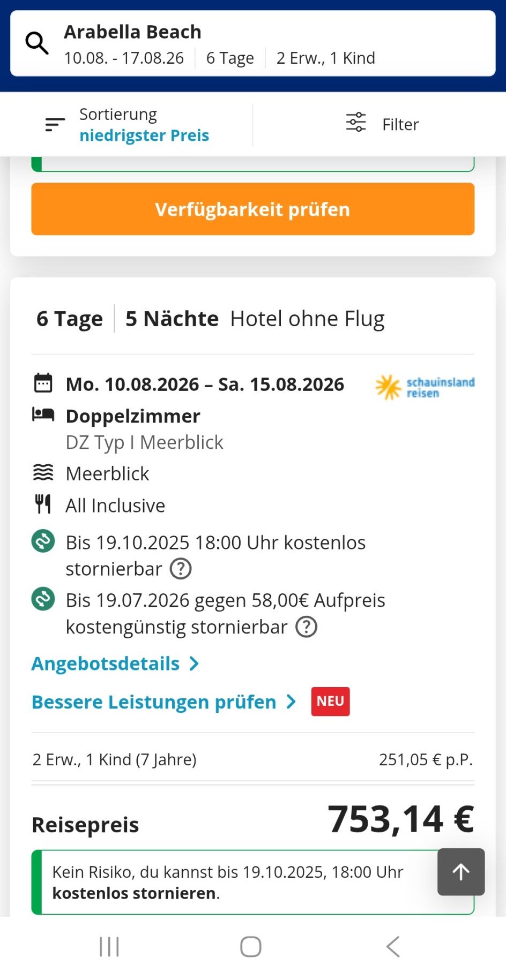Tap the Android back arrow
Image resolution: width=506 pixels, height=980 pixels.
(393, 946)
